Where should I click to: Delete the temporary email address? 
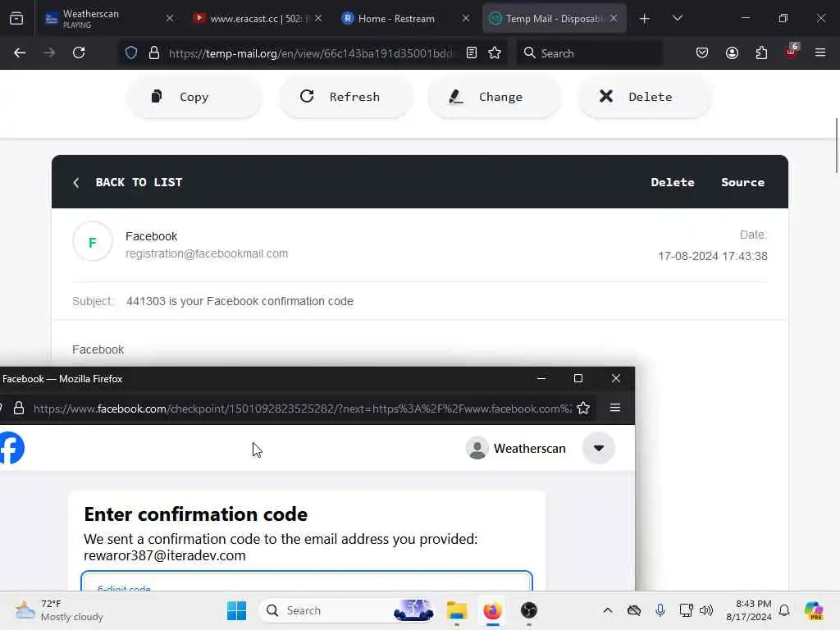645,97
